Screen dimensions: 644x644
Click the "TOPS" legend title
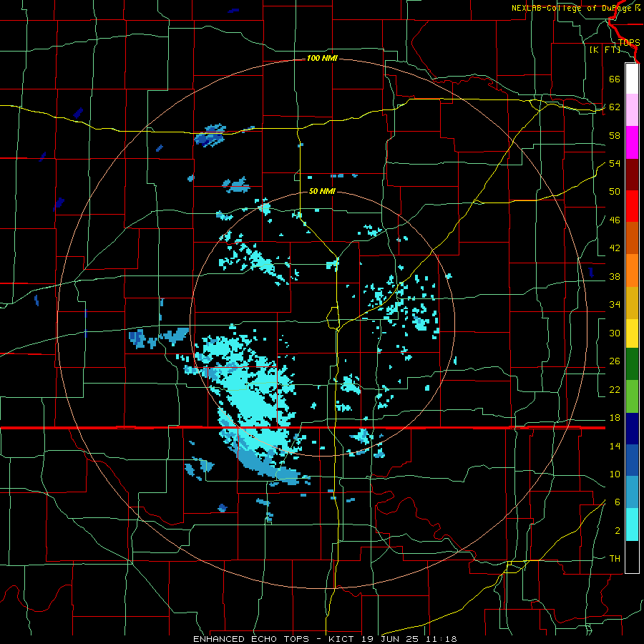coord(629,43)
